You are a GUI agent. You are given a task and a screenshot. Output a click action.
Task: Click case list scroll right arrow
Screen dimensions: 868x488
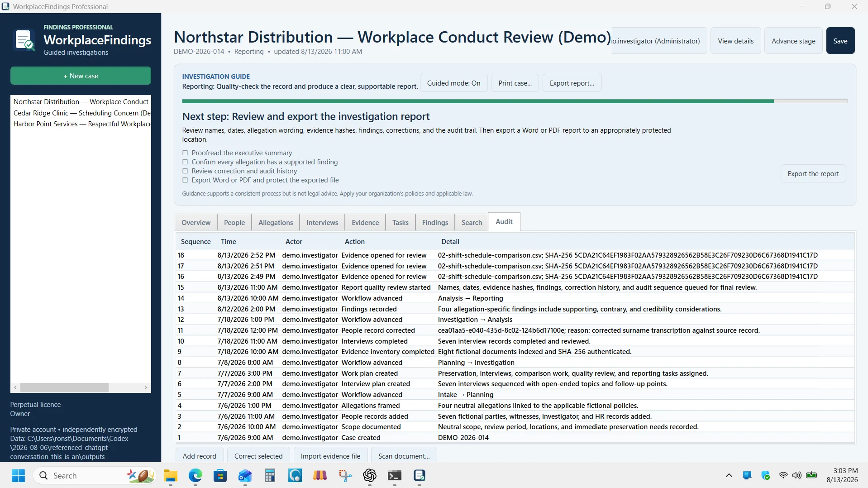146,388
